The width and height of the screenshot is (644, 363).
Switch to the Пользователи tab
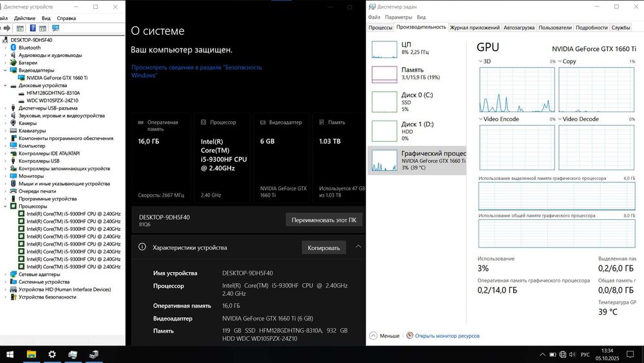tap(555, 28)
